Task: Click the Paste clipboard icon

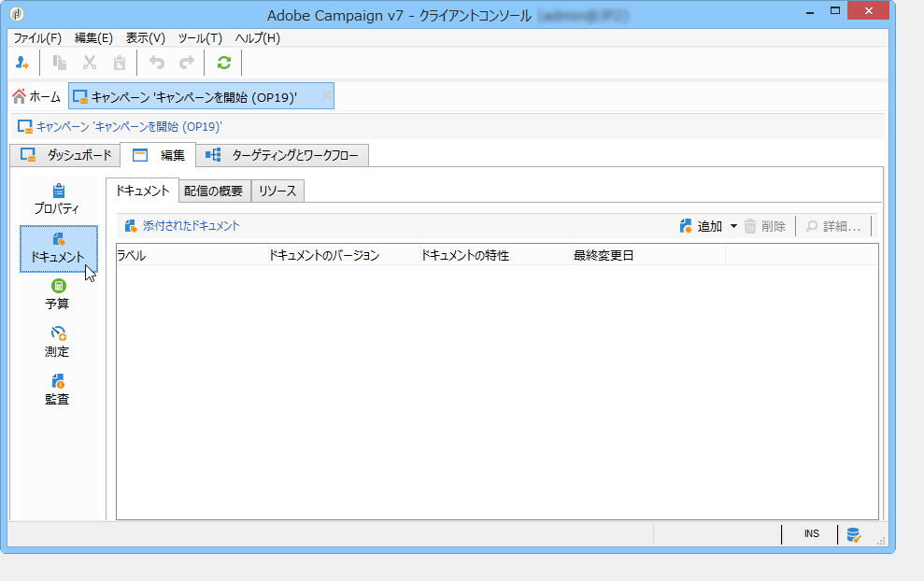Action: tap(120, 63)
